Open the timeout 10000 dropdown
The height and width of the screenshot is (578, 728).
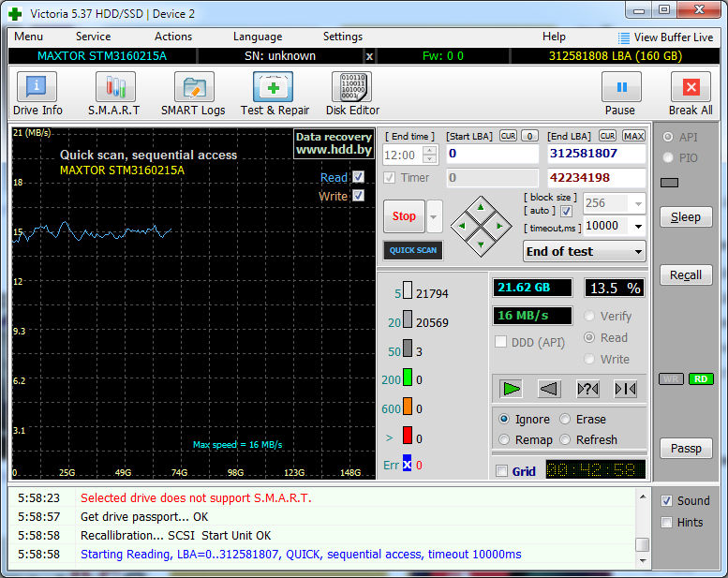[638, 226]
